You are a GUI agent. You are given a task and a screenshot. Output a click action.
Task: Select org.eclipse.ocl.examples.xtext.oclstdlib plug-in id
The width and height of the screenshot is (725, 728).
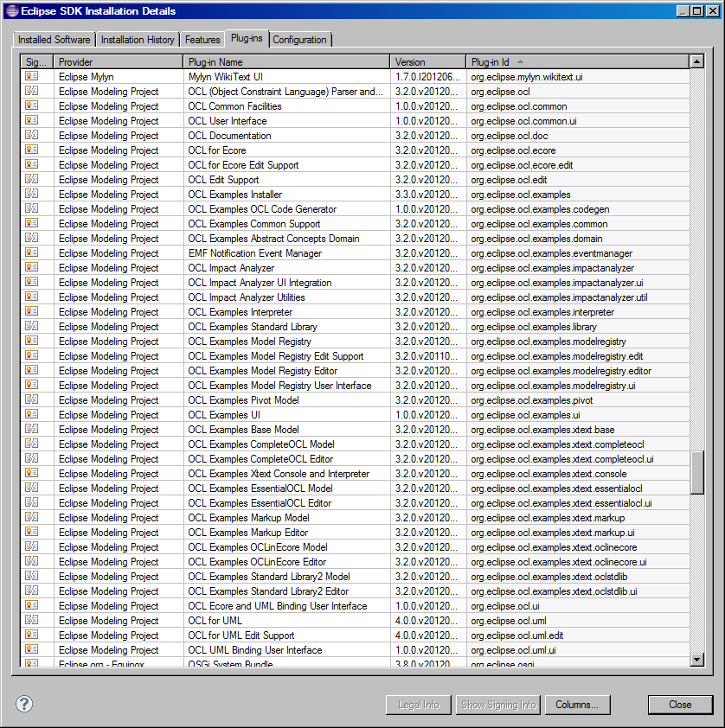pos(549,576)
